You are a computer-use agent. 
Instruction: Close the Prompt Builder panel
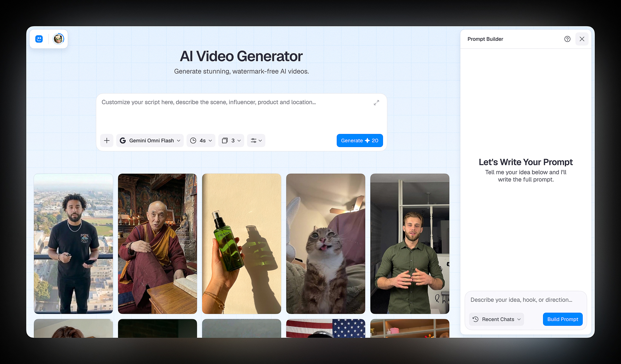(x=582, y=39)
